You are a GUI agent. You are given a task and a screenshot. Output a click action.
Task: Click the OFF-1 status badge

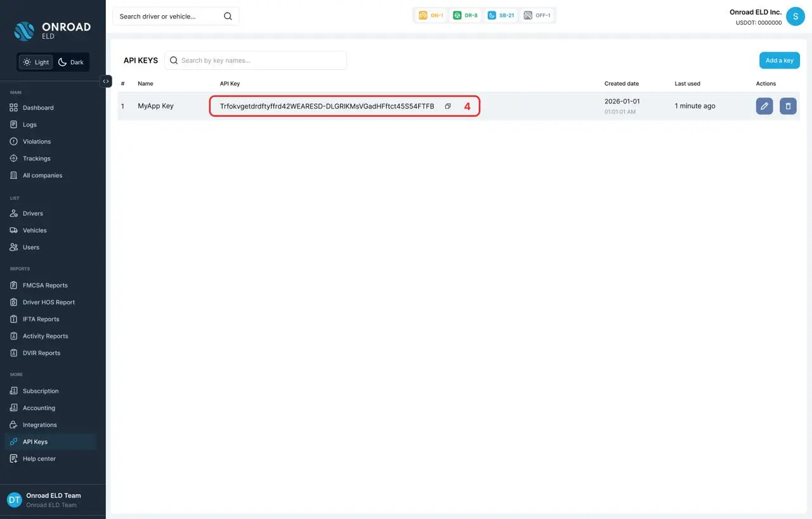coord(537,15)
